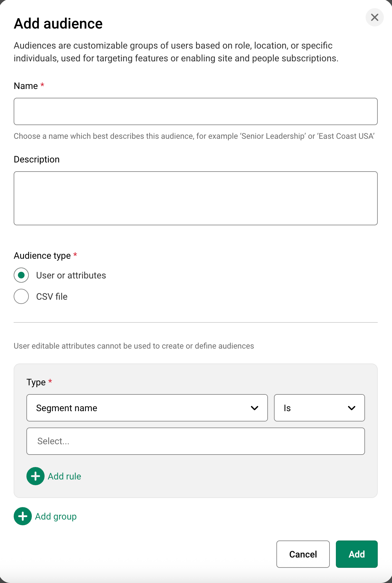
Task: Click the "Add rule" link text
Action: pos(64,476)
